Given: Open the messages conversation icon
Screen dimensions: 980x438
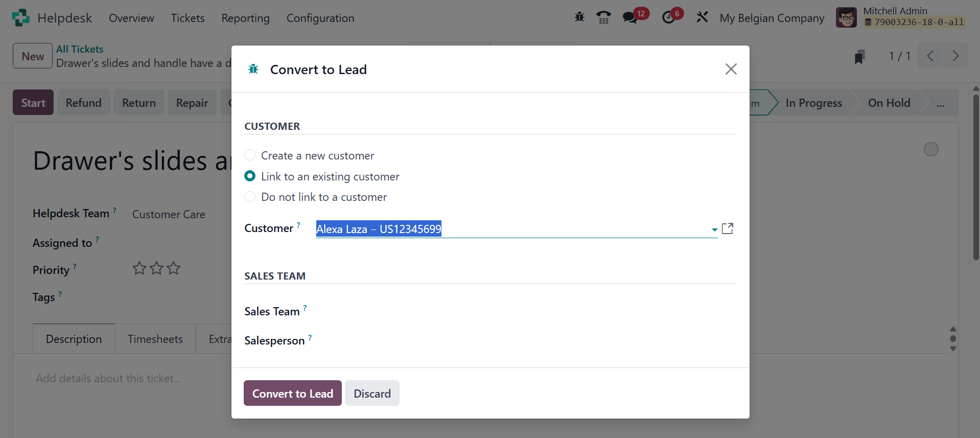Looking at the screenshot, I should (629, 18).
